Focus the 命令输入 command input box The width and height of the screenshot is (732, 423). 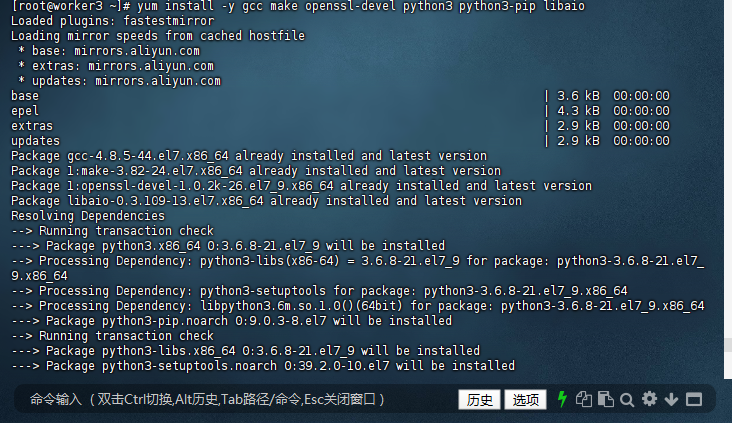[233, 399]
